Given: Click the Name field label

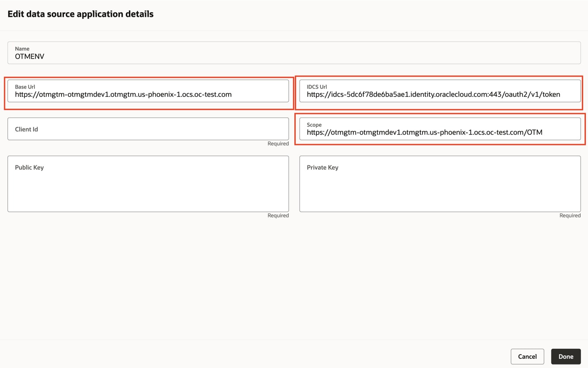Looking at the screenshot, I should coord(22,48).
